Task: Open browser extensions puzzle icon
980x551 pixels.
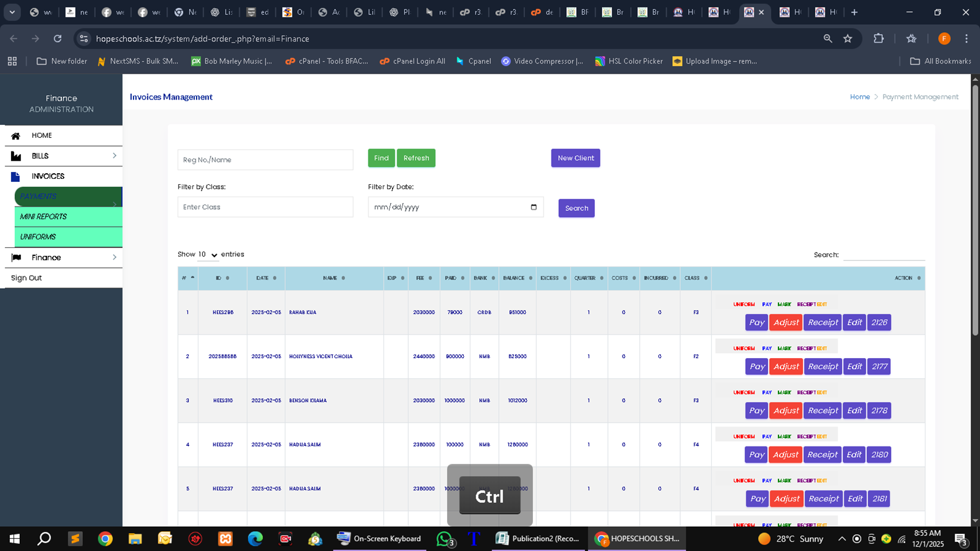Action: click(879, 39)
